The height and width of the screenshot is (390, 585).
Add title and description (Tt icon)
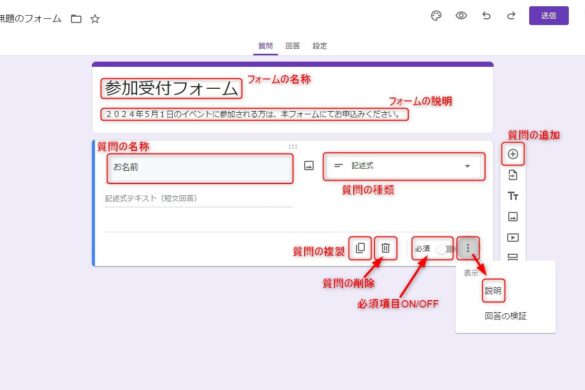tap(513, 196)
